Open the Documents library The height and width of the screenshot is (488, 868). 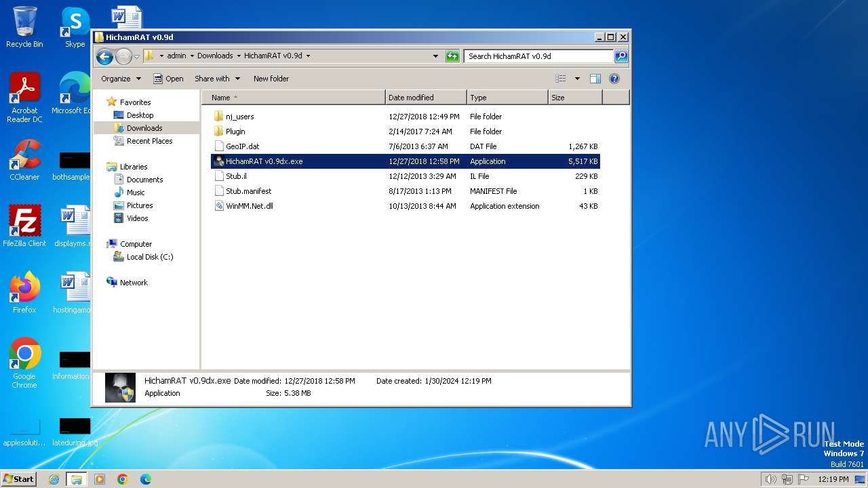144,180
